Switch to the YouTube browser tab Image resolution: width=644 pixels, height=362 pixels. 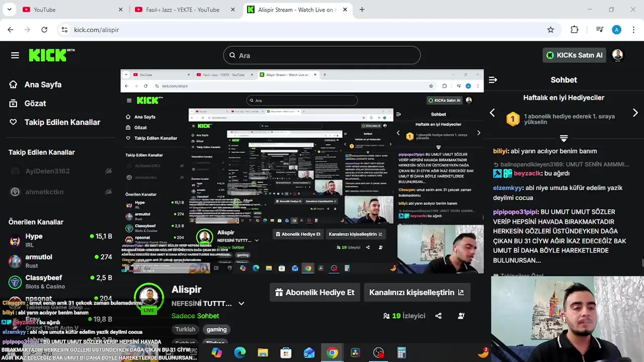point(71,10)
